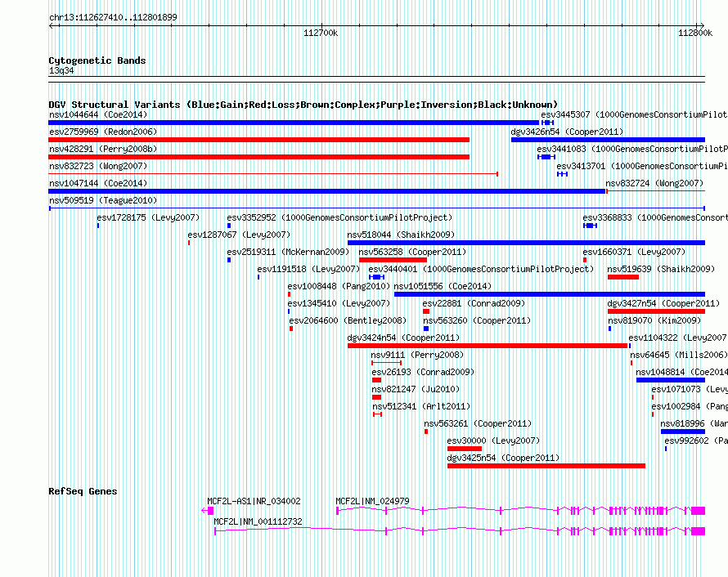Click variant label nsv563258 (Cooper2011)
Image resolution: width=728 pixels, height=577 pixels.
[412, 252]
